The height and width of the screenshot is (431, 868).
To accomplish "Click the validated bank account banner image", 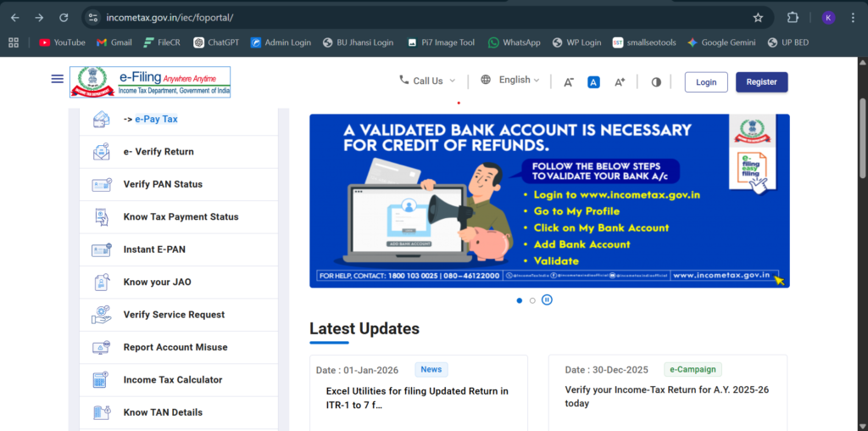I will (549, 201).
